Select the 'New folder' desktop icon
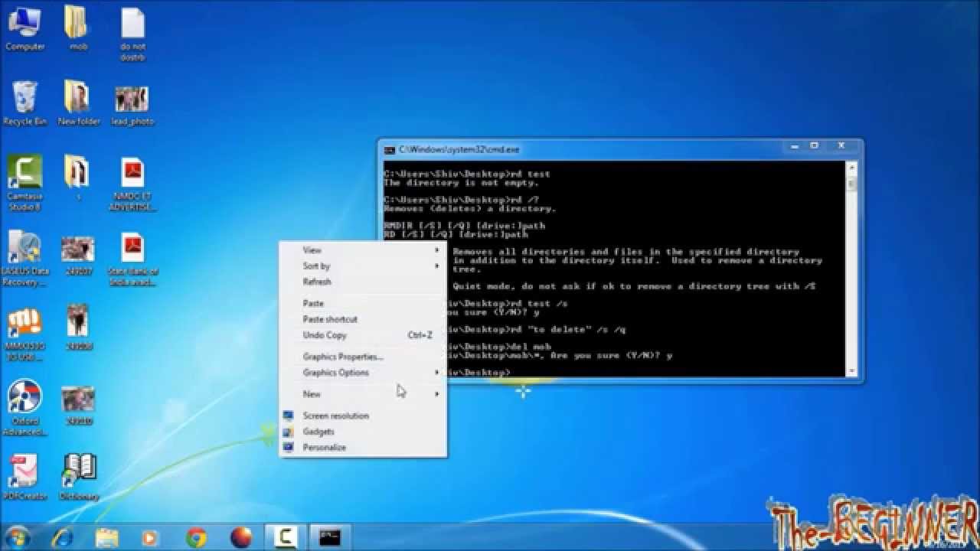Screen dimensions: 980x551 (78, 103)
